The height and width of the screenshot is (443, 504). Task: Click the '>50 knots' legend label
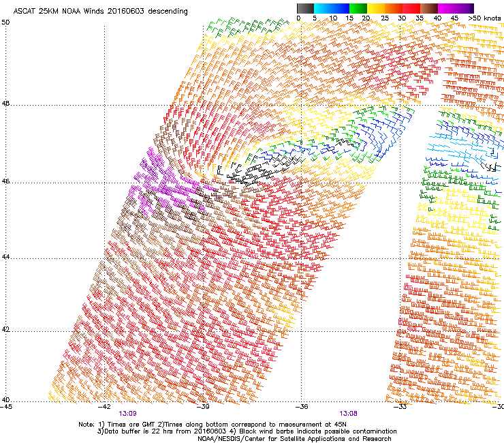pyautogui.click(x=484, y=18)
